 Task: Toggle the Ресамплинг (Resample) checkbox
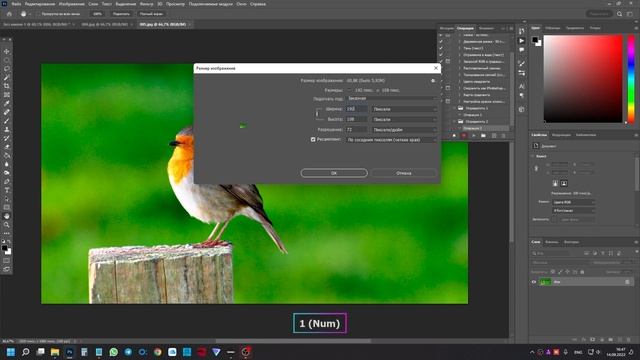(313, 140)
